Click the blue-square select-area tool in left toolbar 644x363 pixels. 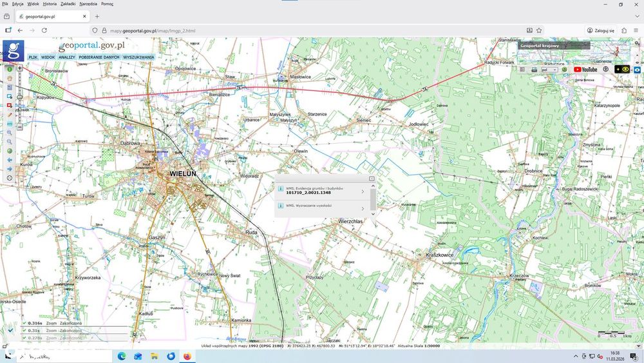[10, 96]
